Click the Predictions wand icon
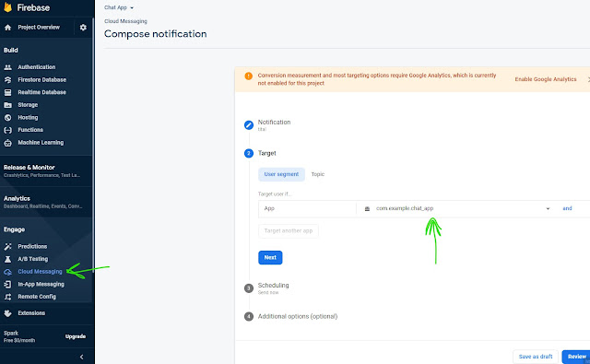The height and width of the screenshot is (364, 590). click(7, 247)
